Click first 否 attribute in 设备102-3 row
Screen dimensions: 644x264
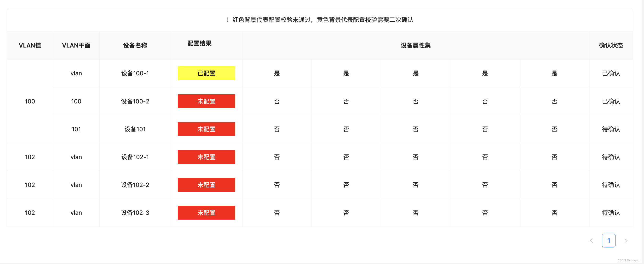[277, 213]
